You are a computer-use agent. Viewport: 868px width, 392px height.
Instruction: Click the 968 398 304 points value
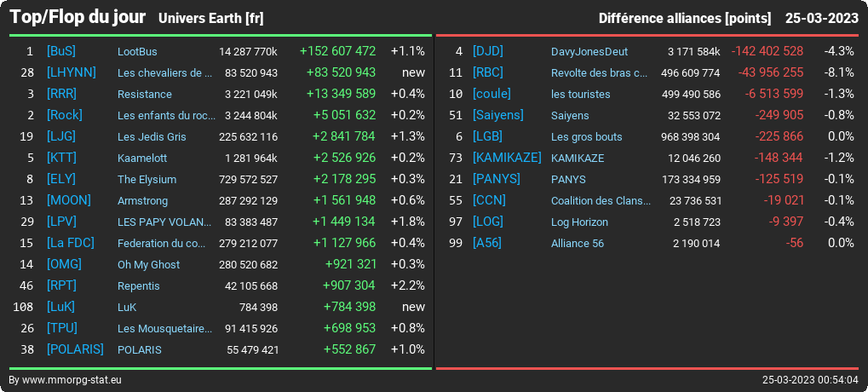[691, 136]
